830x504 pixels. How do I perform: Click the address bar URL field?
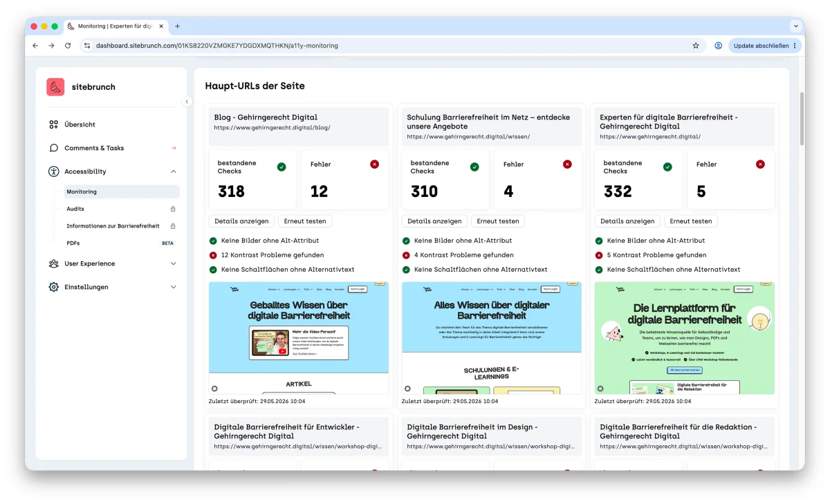pos(391,46)
